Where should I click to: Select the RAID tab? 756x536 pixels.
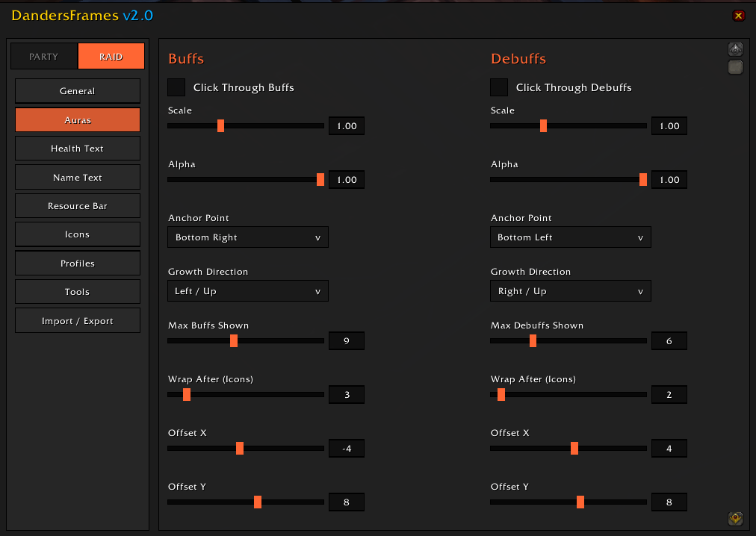pyautogui.click(x=111, y=57)
